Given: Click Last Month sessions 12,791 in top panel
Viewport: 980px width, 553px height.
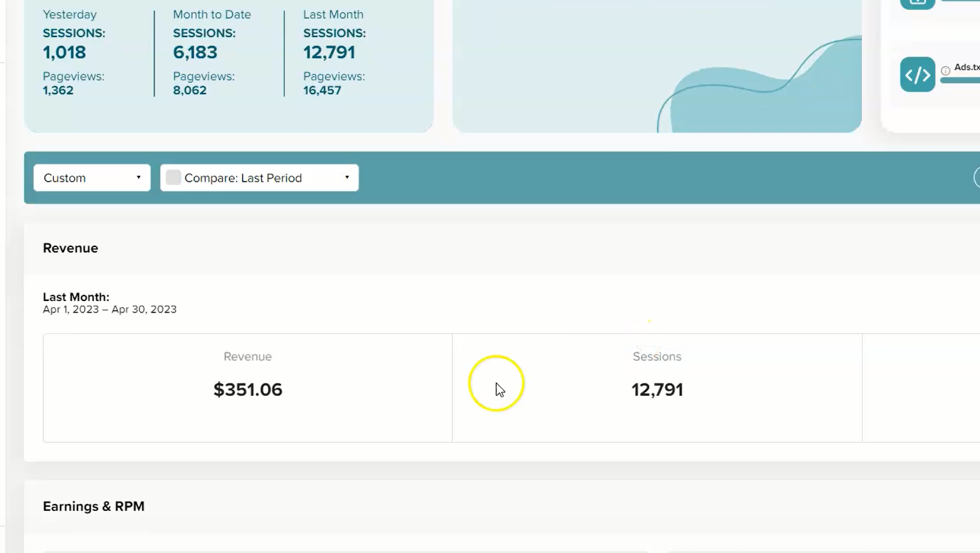Looking at the screenshot, I should (329, 52).
